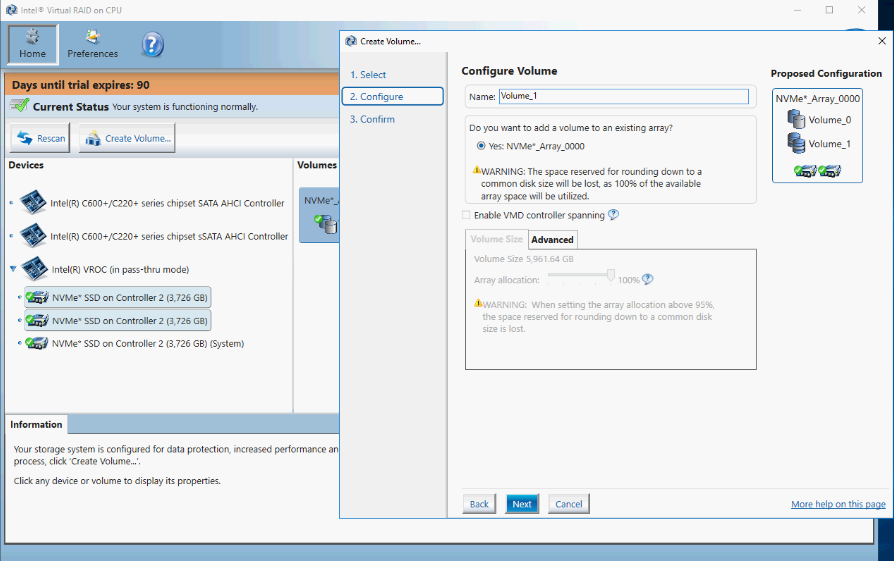Switch to the Volume Size tab

coord(496,239)
